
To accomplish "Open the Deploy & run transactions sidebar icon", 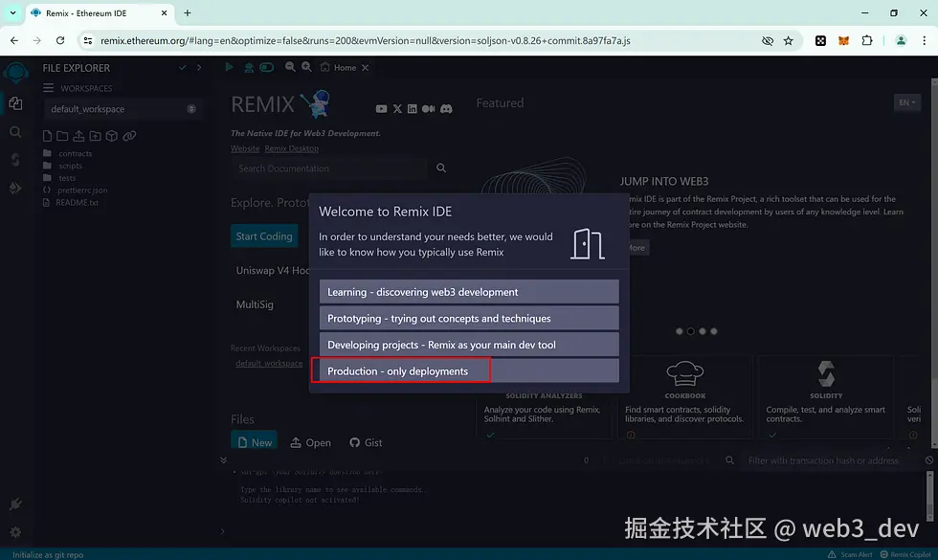I will click(x=15, y=188).
